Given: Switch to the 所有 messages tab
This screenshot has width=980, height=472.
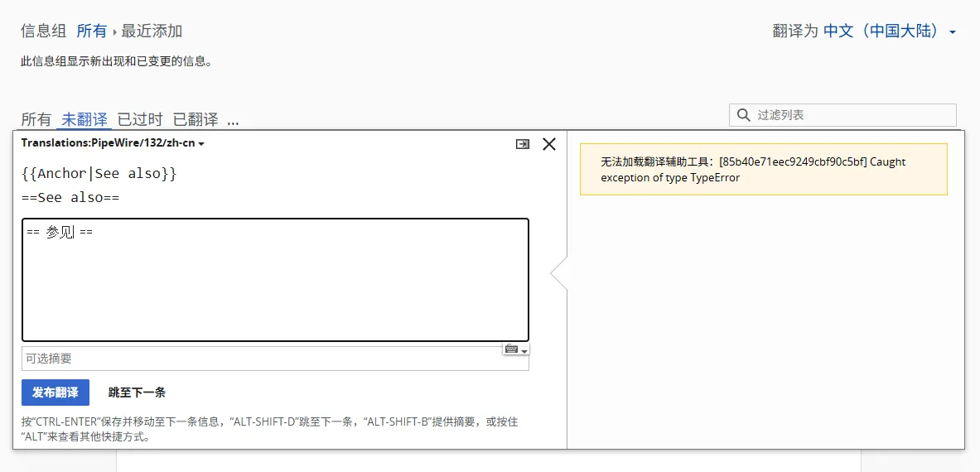Looking at the screenshot, I should tap(36, 119).
